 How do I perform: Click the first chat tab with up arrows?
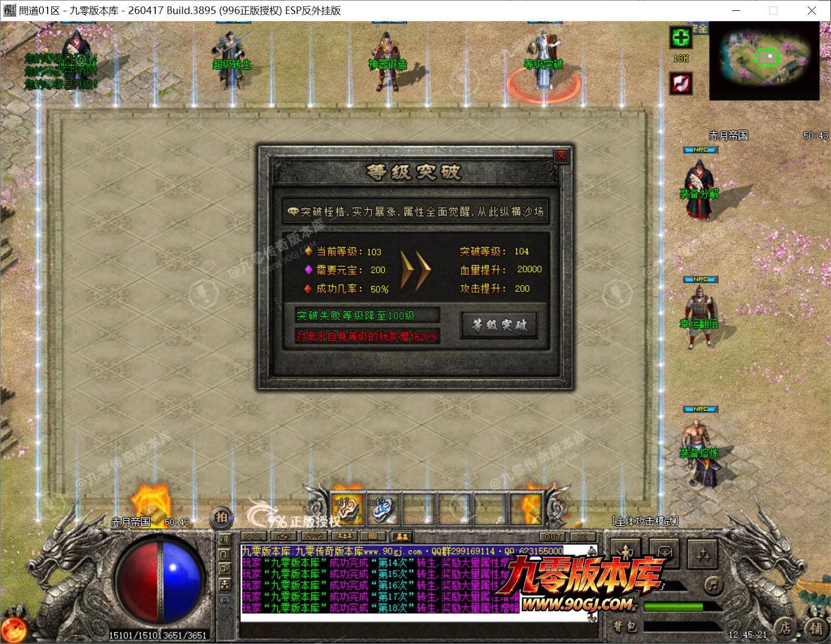pyautogui.click(x=254, y=537)
